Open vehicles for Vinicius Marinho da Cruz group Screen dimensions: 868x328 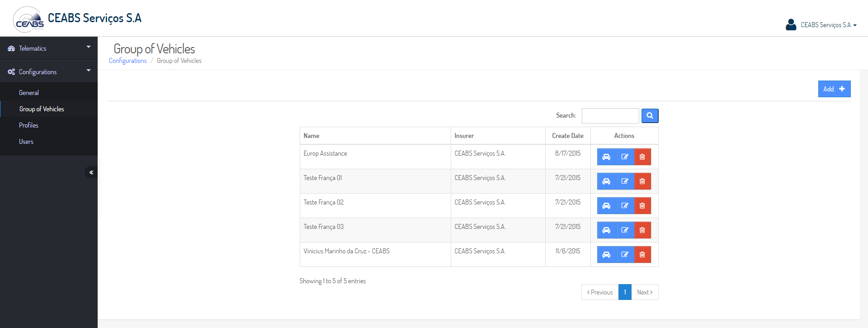[606, 255]
